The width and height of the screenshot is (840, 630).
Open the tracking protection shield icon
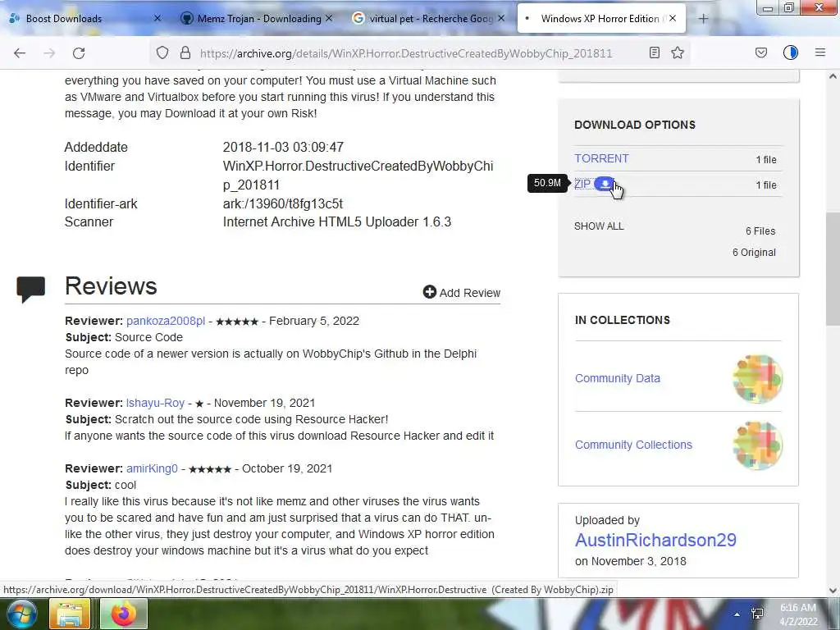click(162, 52)
